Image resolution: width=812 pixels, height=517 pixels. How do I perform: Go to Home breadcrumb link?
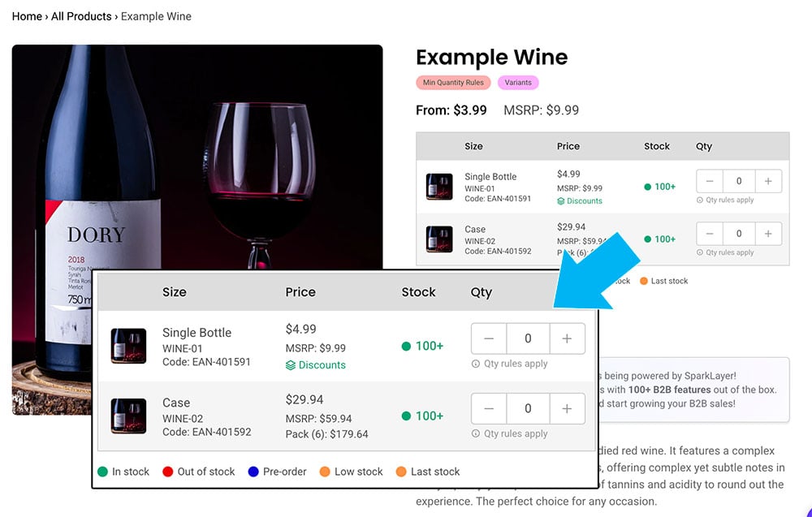tap(27, 16)
